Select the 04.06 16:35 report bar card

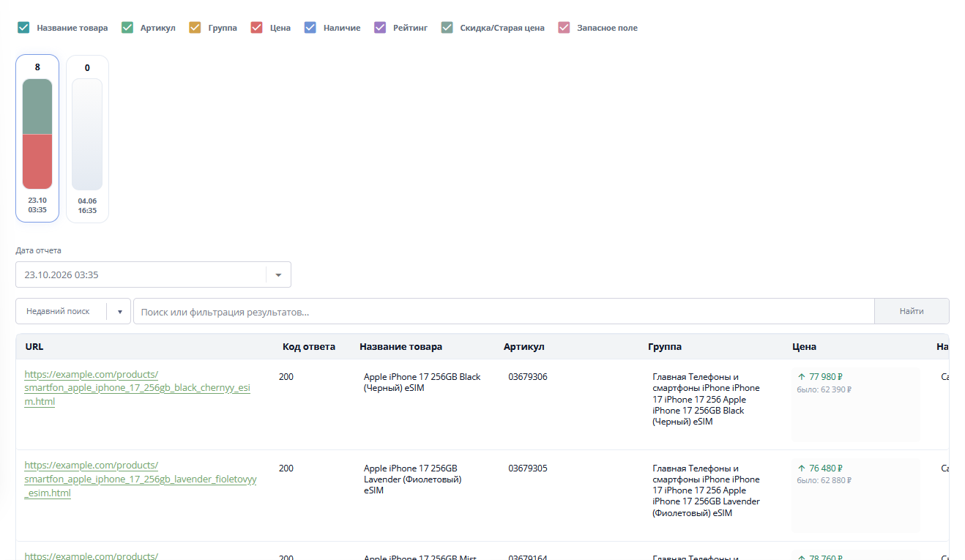click(x=87, y=138)
